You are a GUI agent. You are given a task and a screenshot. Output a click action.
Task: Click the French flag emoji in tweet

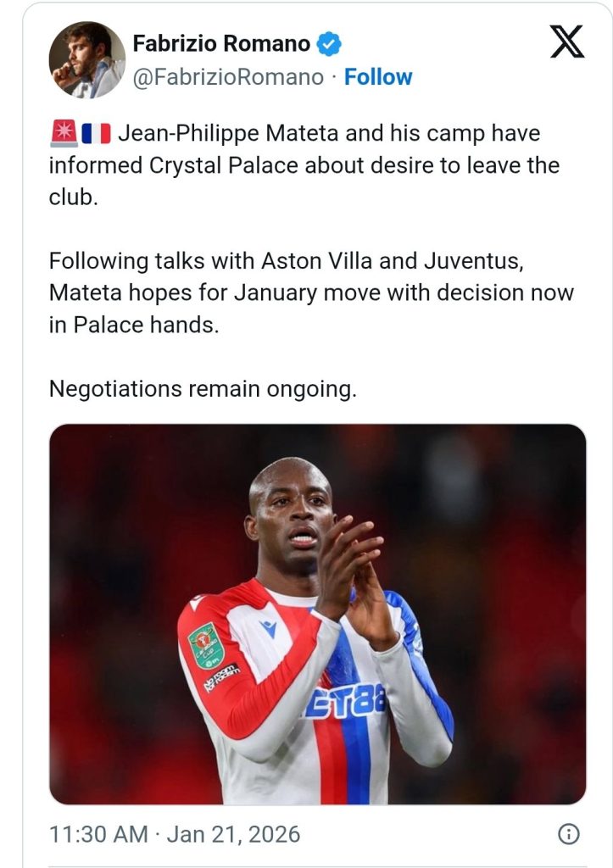(97, 134)
